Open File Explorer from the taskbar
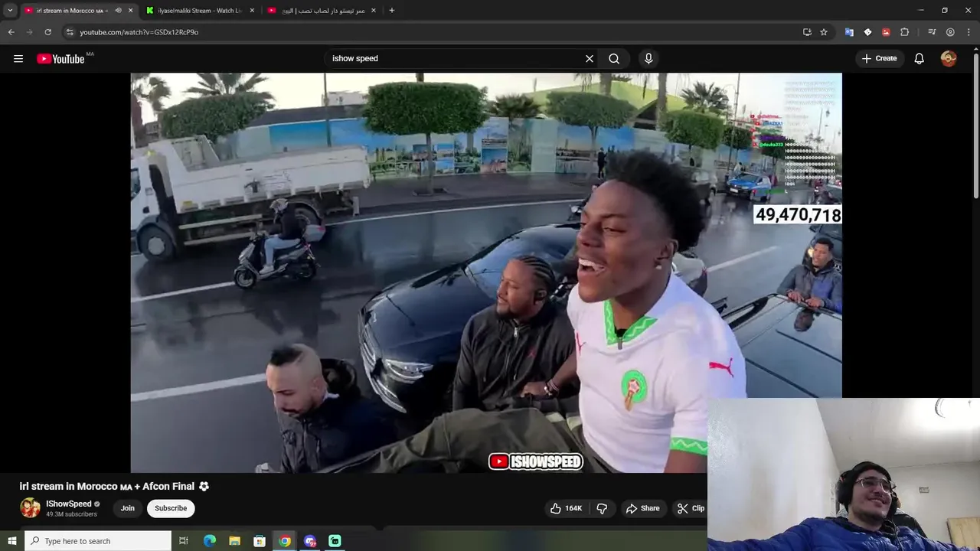Image resolution: width=980 pixels, height=551 pixels. point(234,541)
